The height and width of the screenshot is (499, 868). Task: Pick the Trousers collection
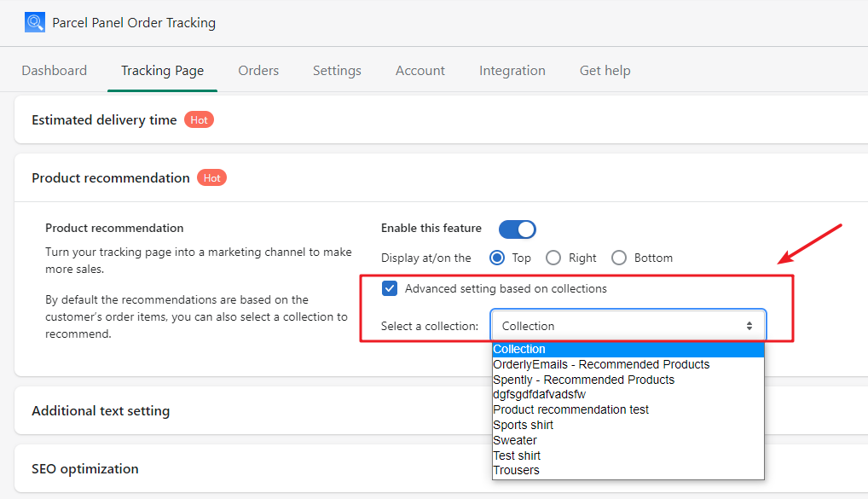(628, 470)
